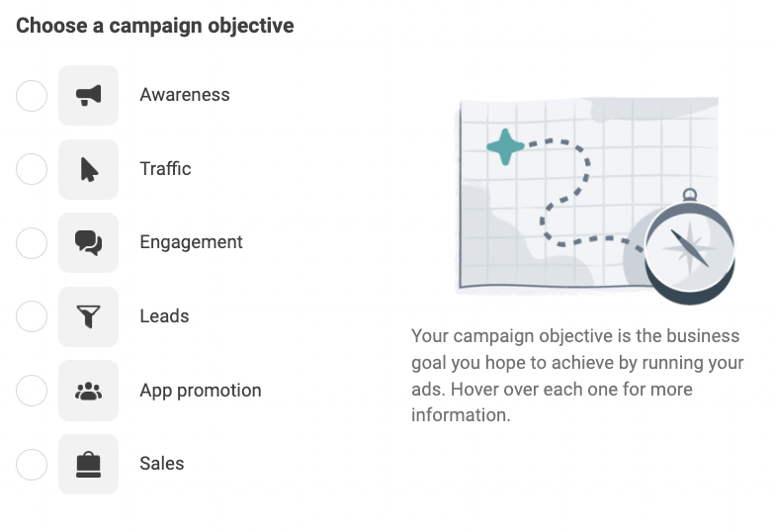Image resolution: width=775 pixels, height=532 pixels.
Task: Click the Awareness megaphone icon
Action: click(88, 95)
